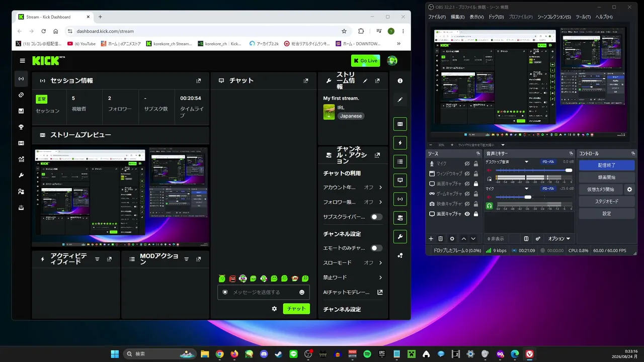The image size is (644, 362).
Task: Open マイク channel dropdown arrow in OBS mixer
Action: (527, 189)
